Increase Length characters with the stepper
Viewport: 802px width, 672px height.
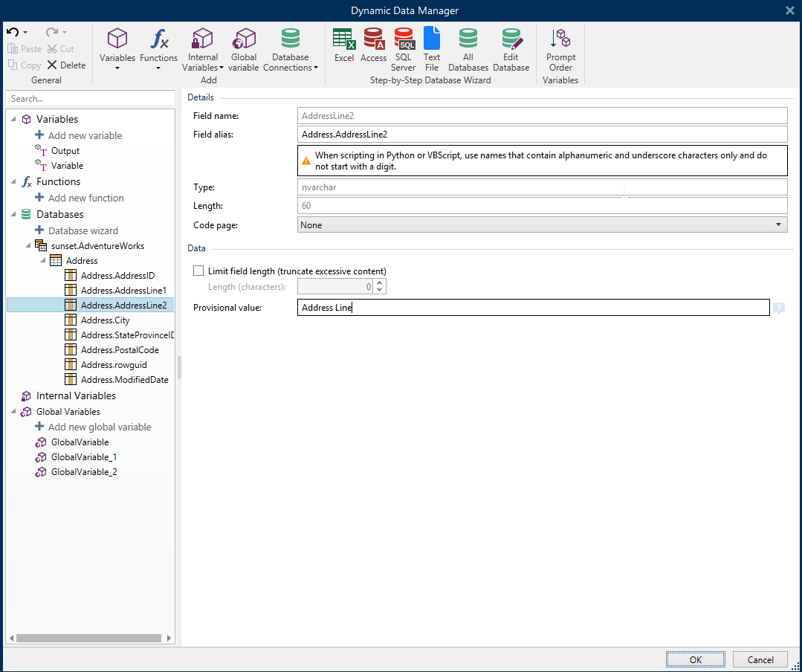[379, 282]
